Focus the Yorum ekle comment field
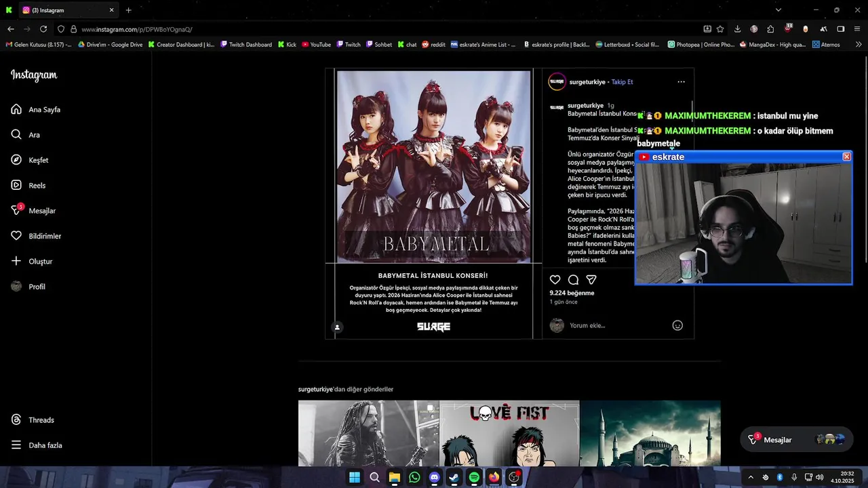Image resolution: width=868 pixels, height=488 pixels. point(618,325)
